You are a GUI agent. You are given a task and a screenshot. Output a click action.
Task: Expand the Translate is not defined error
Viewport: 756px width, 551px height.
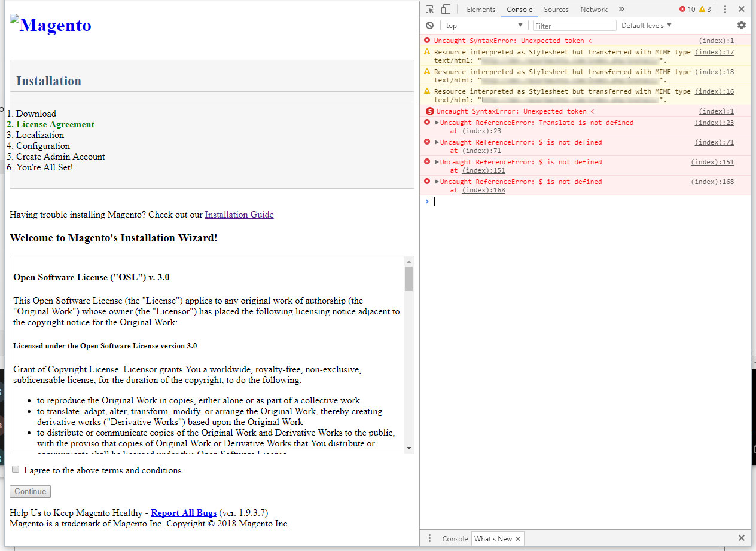point(436,122)
